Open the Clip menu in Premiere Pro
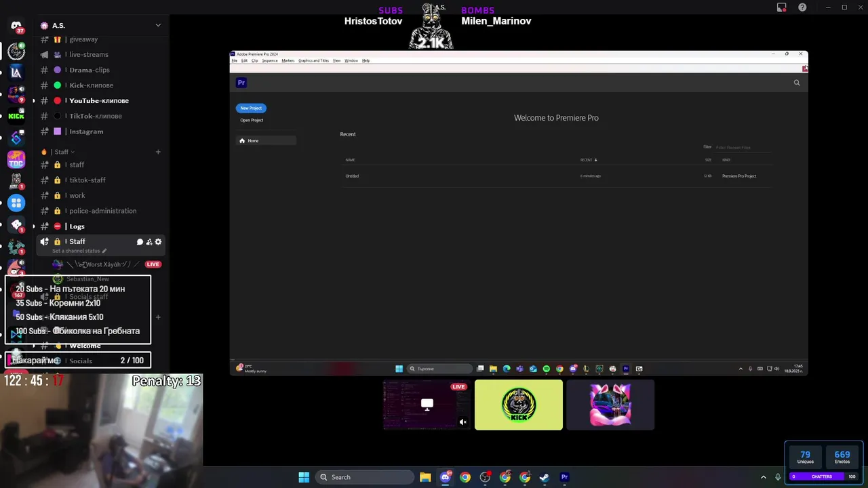The height and width of the screenshot is (488, 868). [255, 60]
